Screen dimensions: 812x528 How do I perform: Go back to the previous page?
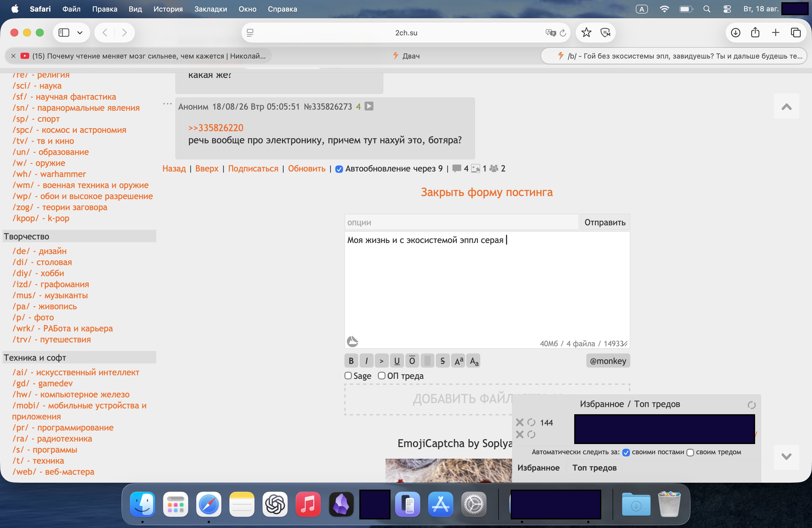105,33
